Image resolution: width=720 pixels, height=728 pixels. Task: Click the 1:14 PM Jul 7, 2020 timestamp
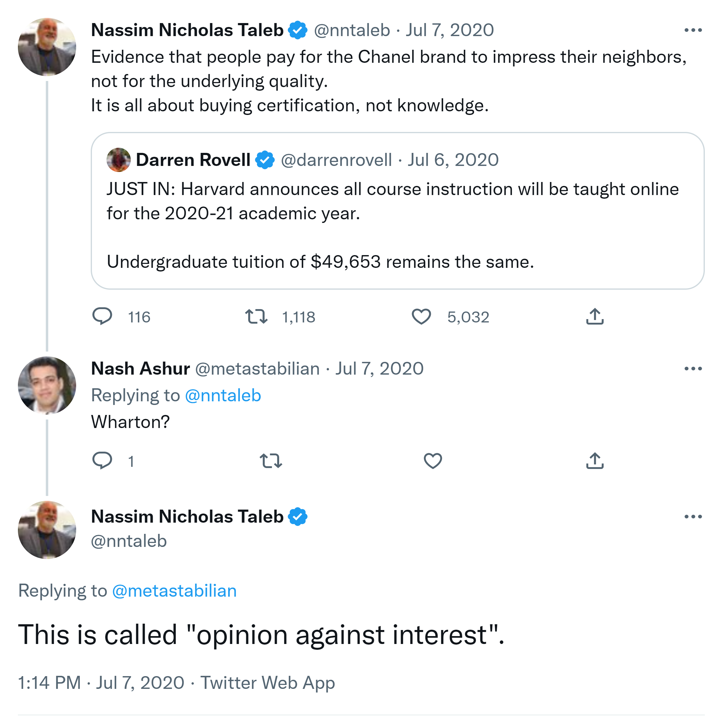click(101, 682)
